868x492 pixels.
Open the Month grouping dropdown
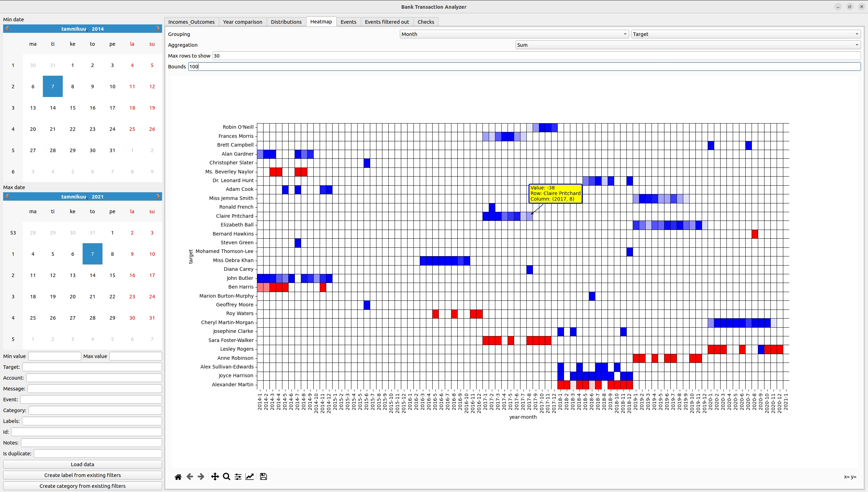pyautogui.click(x=514, y=34)
